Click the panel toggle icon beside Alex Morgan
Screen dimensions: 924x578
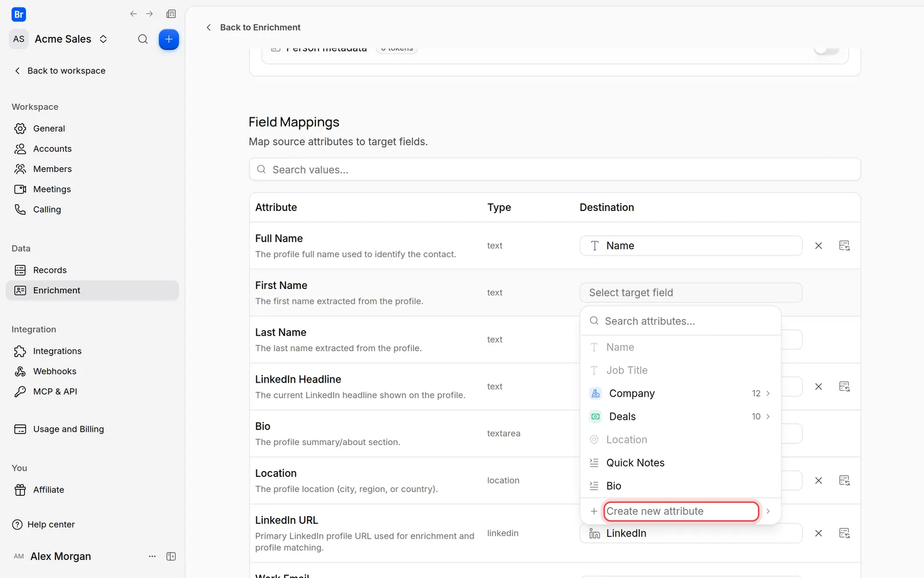pyautogui.click(x=171, y=556)
